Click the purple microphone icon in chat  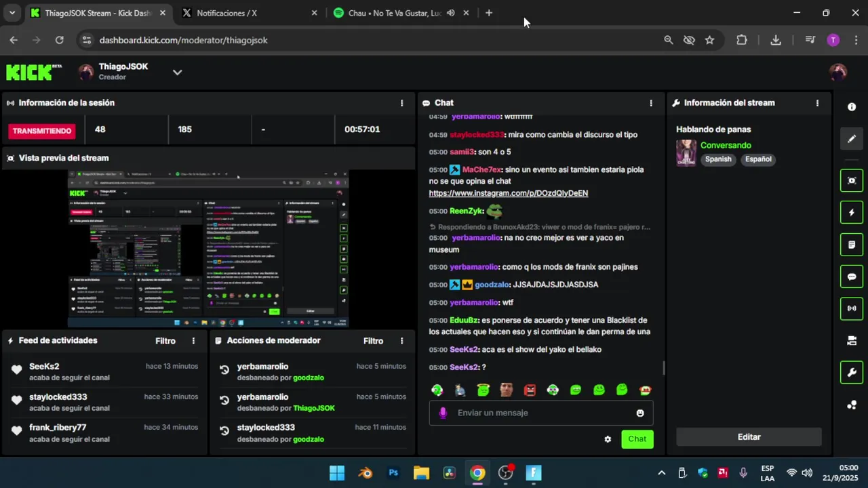point(443,413)
